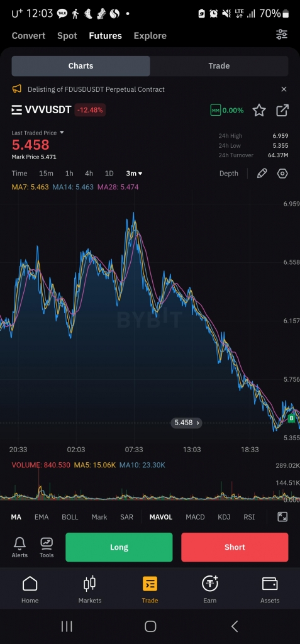Viewport: 300px width, 644px height.
Task: Open the Alerts bell
Action: [x=19, y=547]
